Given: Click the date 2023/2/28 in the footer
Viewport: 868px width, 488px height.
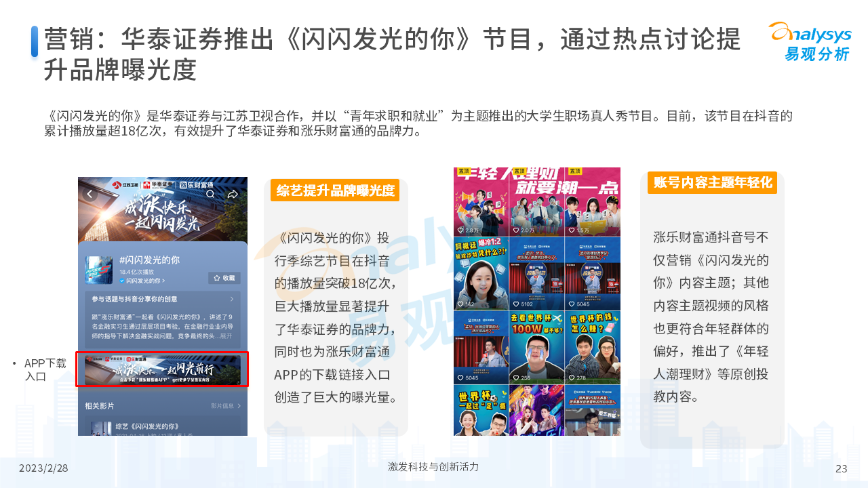Looking at the screenshot, I should pyautogui.click(x=43, y=468).
